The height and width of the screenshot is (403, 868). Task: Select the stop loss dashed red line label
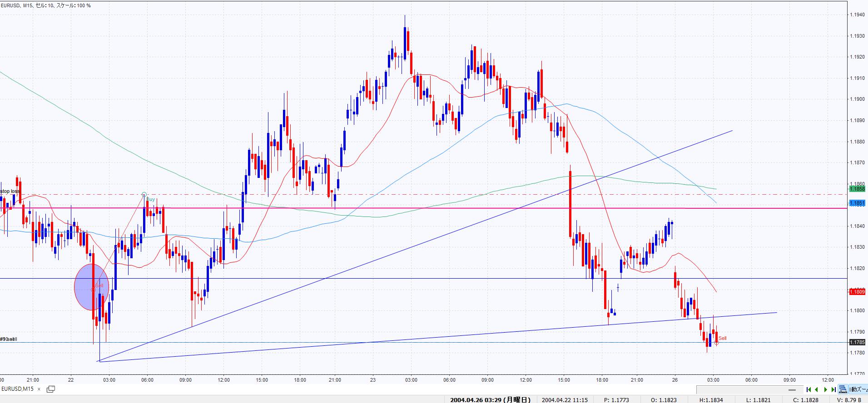click(x=10, y=191)
